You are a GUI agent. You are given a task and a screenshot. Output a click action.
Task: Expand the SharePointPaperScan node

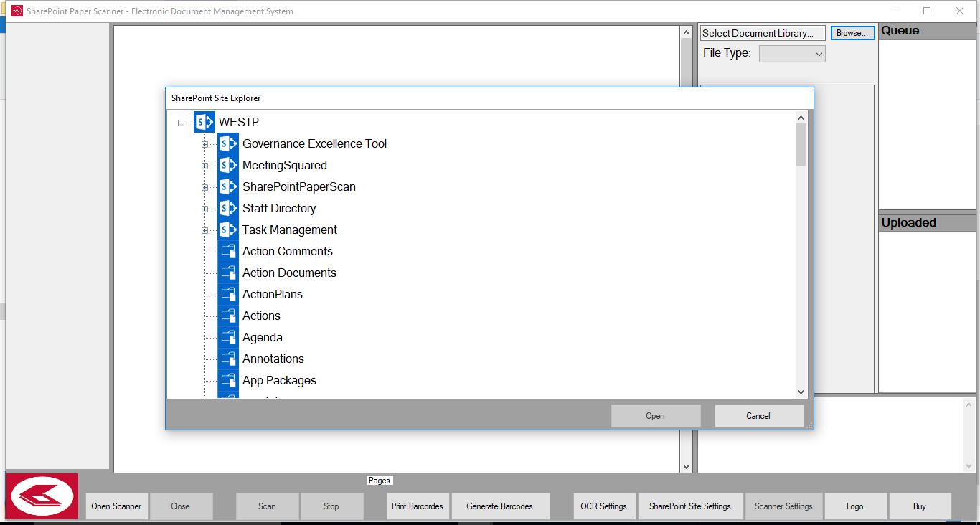[204, 187]
